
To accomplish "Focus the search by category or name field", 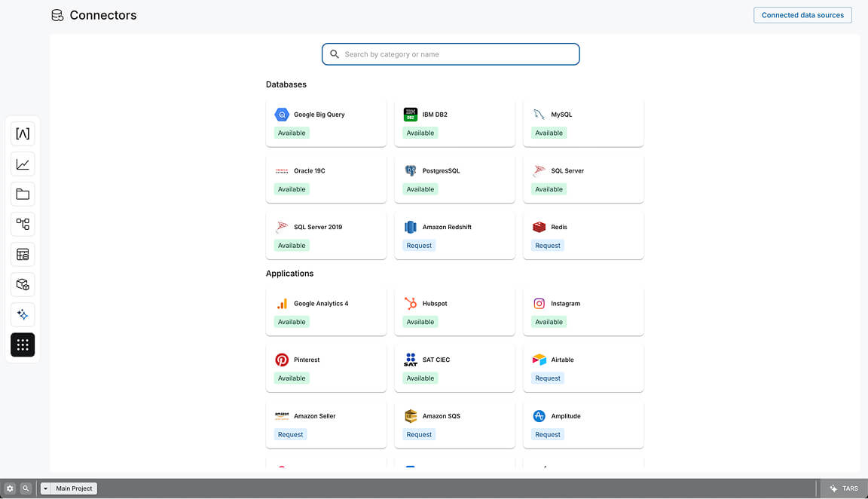I will coord(451,54).
